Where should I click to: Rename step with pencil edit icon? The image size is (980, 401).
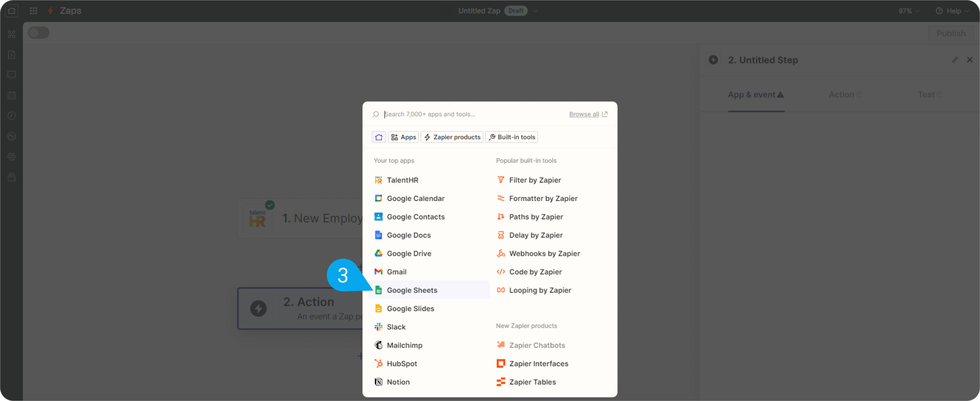pyautogui.click(x=955, y=60)
